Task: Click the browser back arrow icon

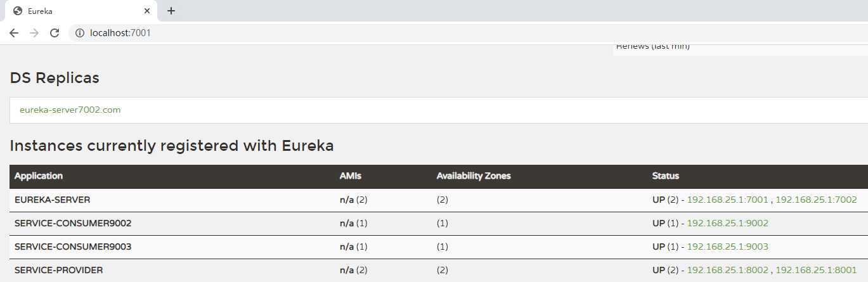Action: [x=14, y=33]
